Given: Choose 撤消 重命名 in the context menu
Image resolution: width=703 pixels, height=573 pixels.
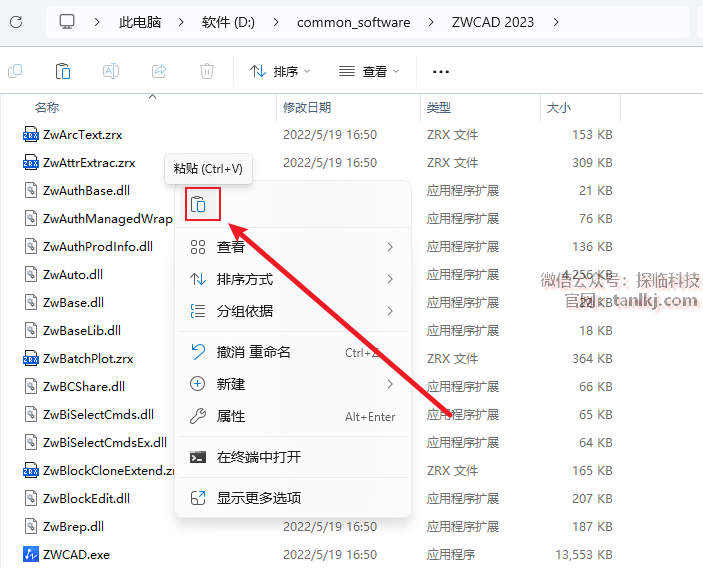Looking at the screenshot, I should [x=293, y=352].
